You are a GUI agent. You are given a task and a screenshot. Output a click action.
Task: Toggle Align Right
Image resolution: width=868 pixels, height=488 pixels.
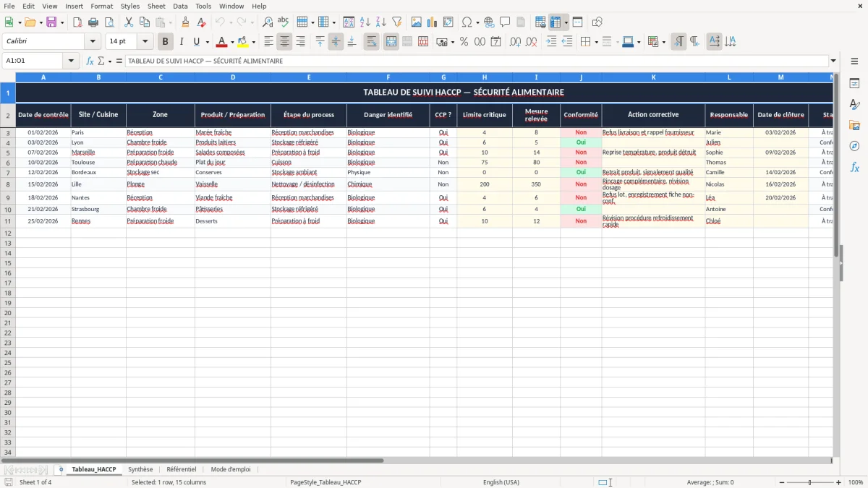[301, 42]
